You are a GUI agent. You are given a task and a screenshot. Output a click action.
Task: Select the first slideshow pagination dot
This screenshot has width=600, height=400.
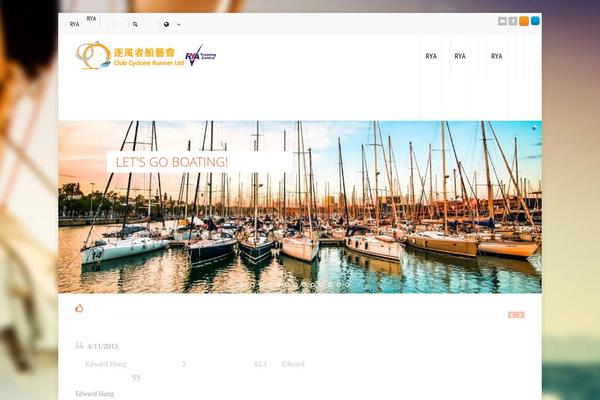(x=253, y=285)
